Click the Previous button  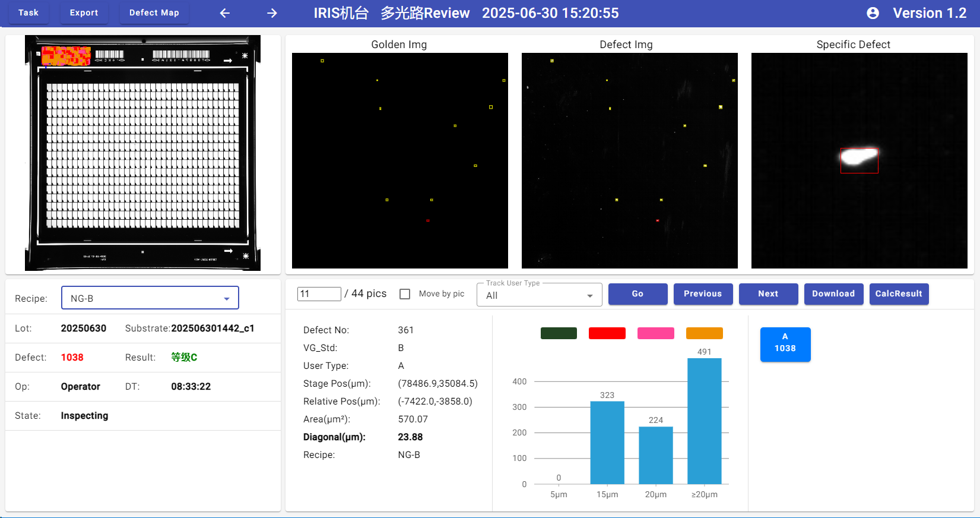coord(703,294)
